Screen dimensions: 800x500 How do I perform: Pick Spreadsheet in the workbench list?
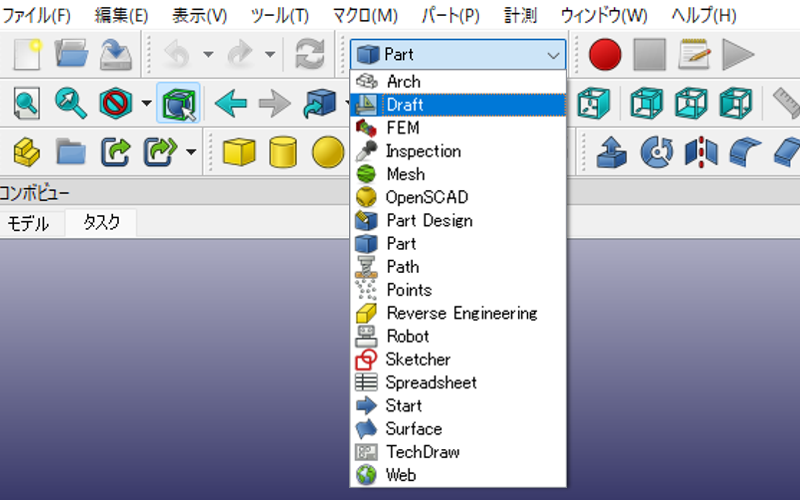tap(458, 382)
